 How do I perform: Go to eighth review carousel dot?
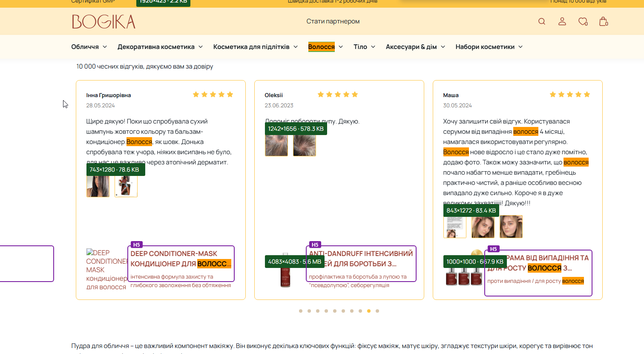[x=360, y=311]
